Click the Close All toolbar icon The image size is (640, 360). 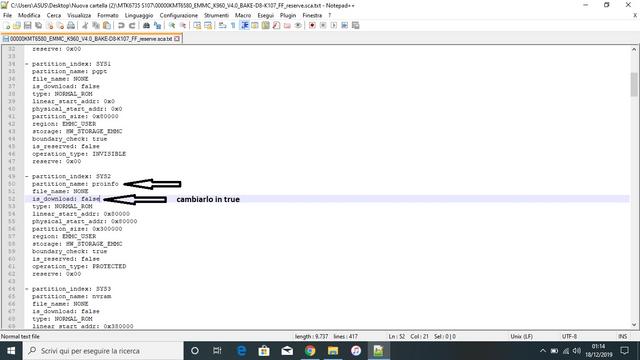pos(60,25)
